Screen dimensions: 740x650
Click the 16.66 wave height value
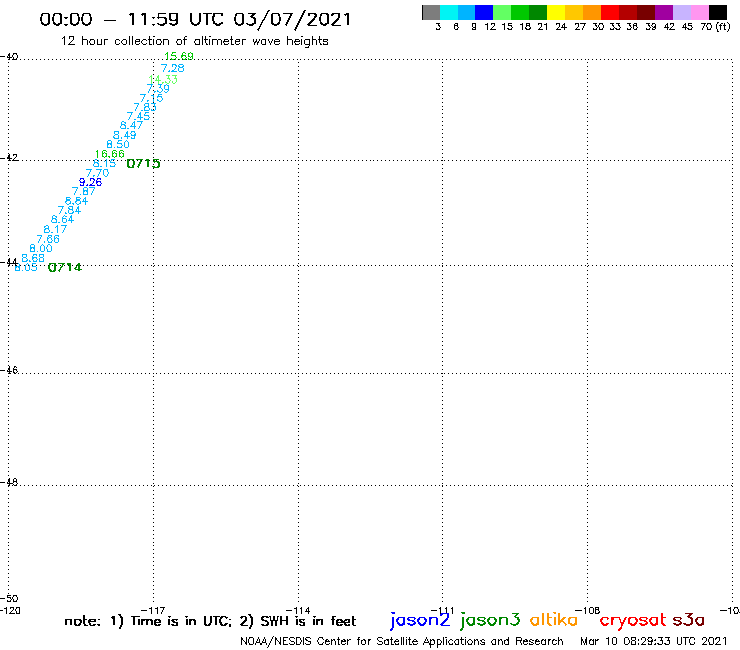coord(109,154)
